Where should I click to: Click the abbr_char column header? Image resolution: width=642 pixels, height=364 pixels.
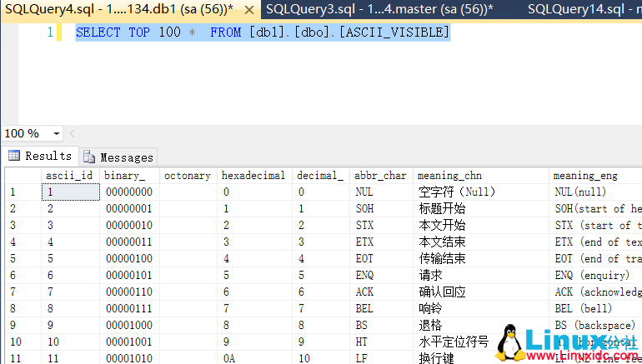point(381,176)
